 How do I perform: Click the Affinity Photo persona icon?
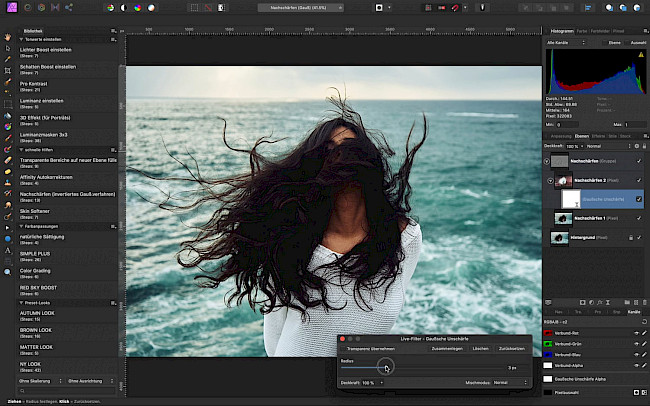coord(12,8)
